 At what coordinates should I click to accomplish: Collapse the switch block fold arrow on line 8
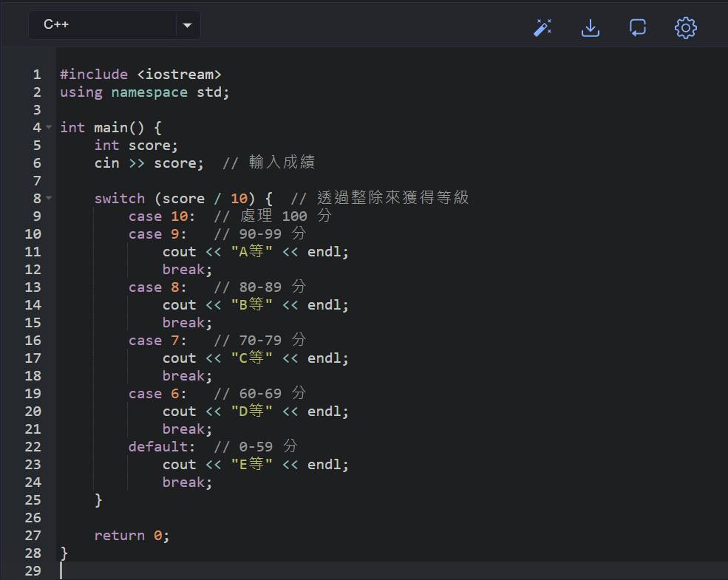coord(49,198)
